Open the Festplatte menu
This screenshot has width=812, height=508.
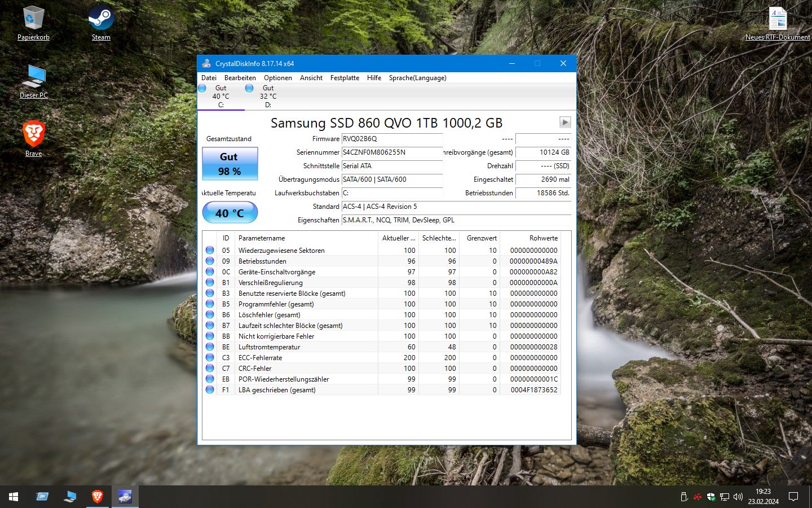[345, 78]
